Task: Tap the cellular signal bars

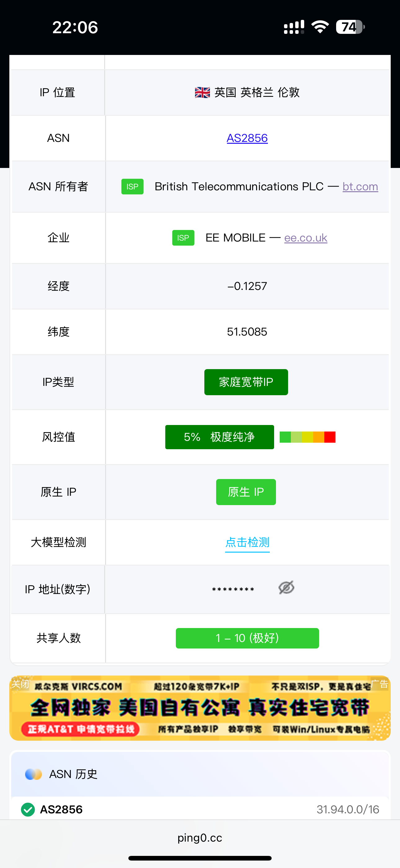Action: [x=294, y=27]
